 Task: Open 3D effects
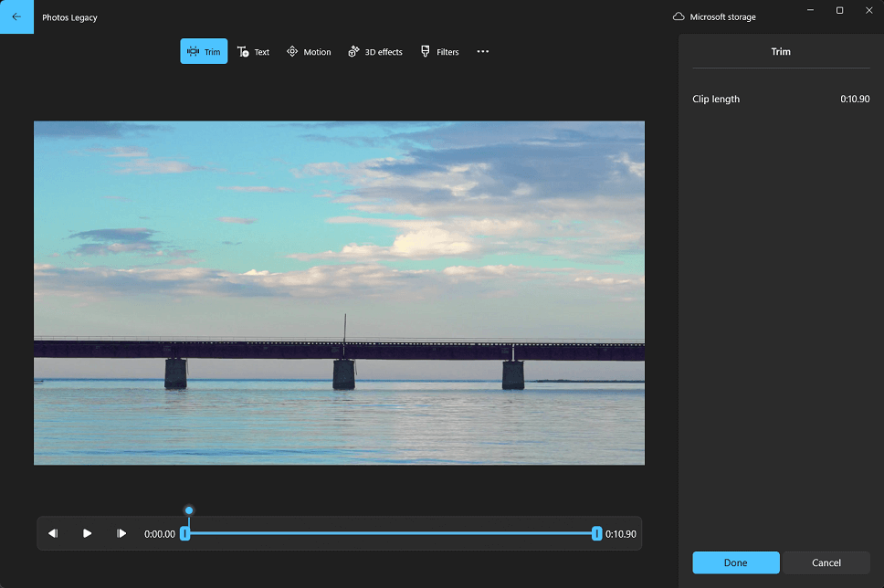click(x=375, y=52)
